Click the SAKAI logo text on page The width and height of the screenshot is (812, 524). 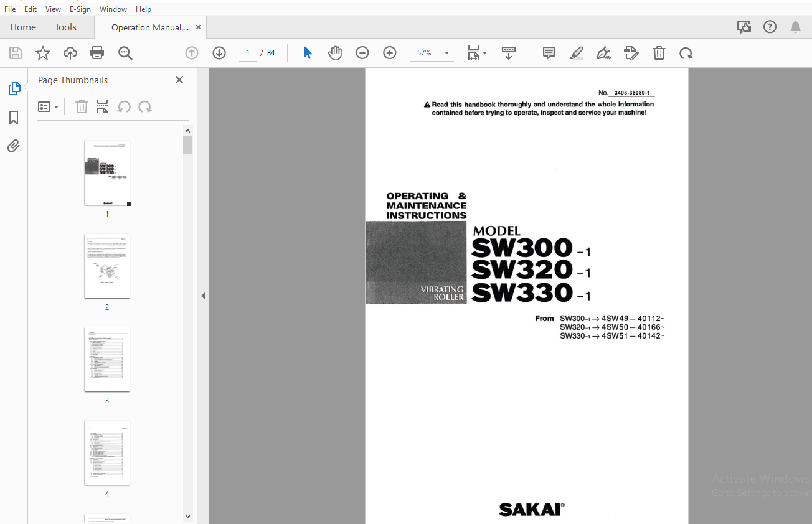531,510
